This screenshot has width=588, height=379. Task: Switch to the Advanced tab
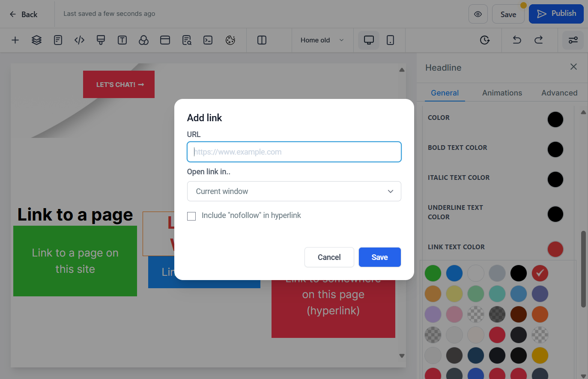click(x=559, y=93)
